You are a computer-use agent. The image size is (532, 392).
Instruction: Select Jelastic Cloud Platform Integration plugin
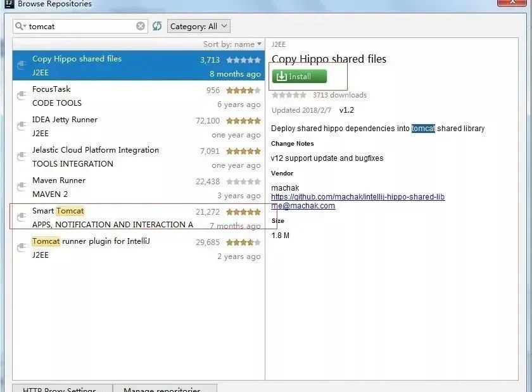pos(139,157)
